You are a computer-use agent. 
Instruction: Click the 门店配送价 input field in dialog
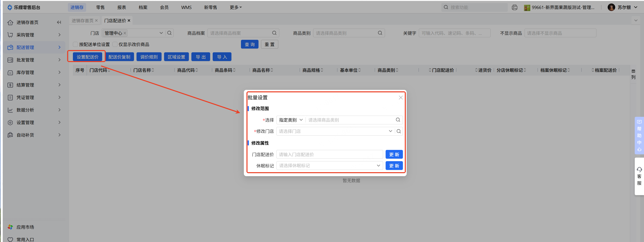[330, 154]
